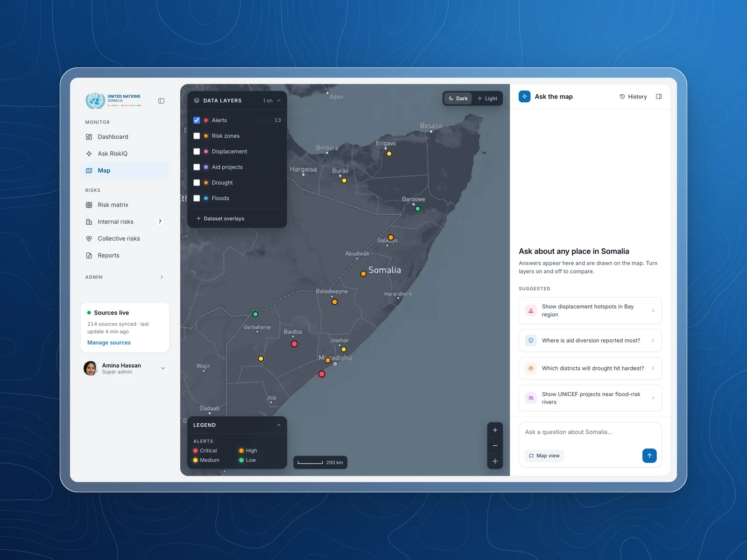The width and height of the screenshot is (747, 560).
Task: Open Dashboard from the sidebar
Action: [x=125, y=137]
